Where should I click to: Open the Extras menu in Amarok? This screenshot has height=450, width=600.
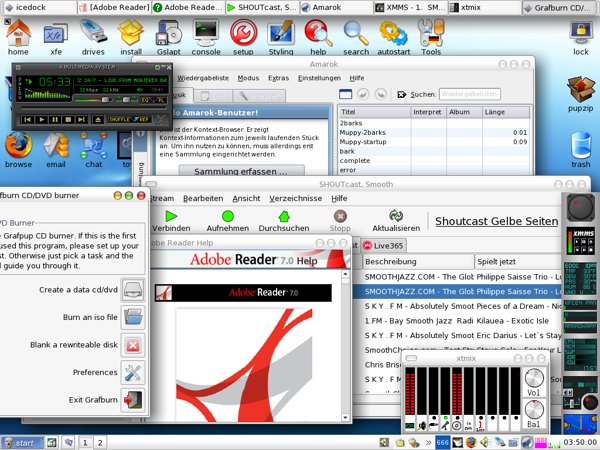click(x=278, y=78)
